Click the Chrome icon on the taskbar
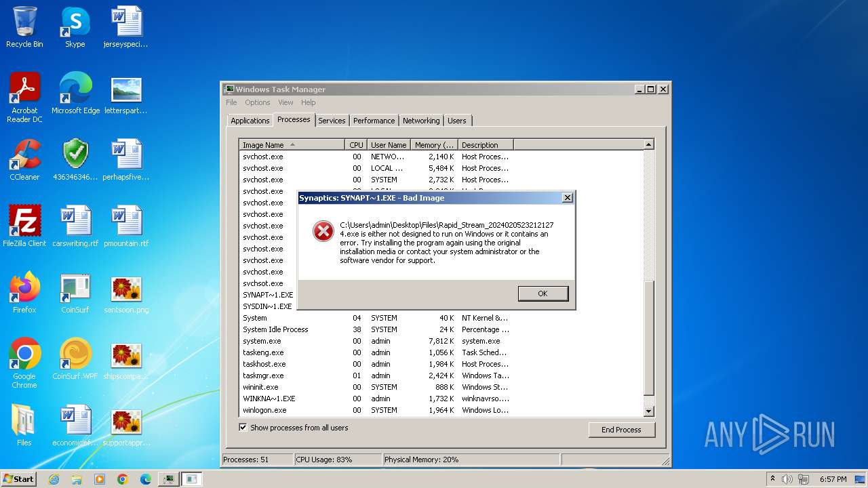This screenshot has width=868, height=488. pos(123,479)
